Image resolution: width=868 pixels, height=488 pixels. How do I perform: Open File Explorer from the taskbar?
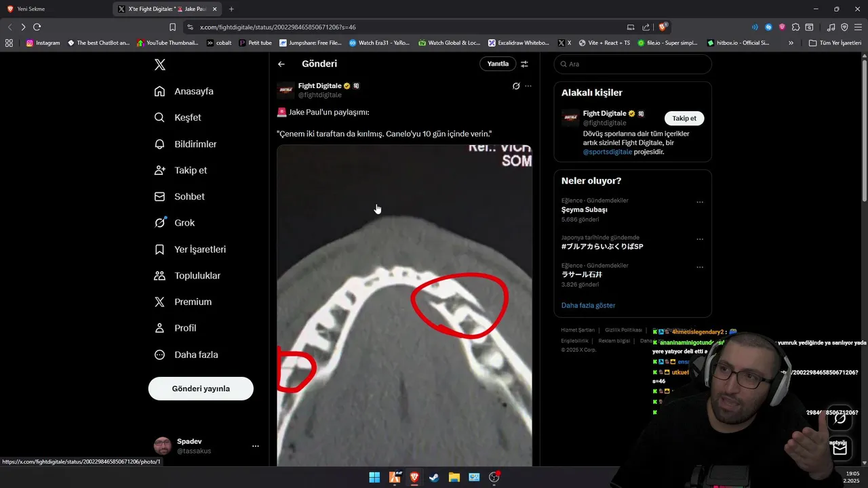[x=454, y=477]
